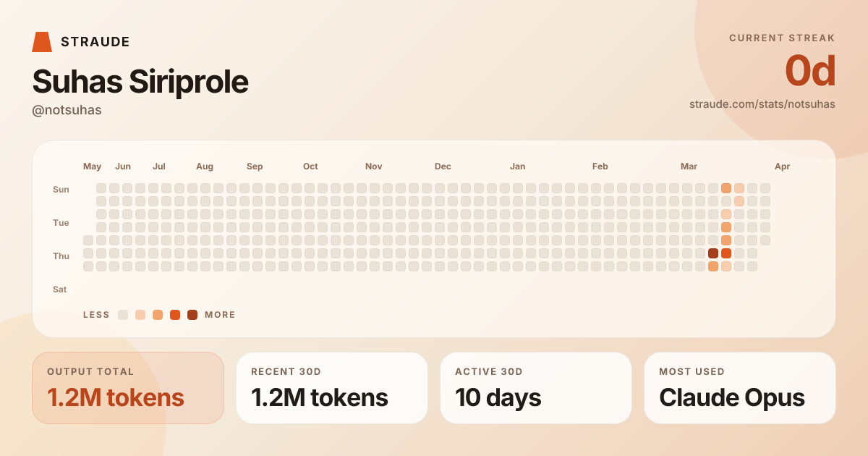Click the medium orange legend swatch
This screenshot has width=868, height=456.
click(x=158, y=315)
